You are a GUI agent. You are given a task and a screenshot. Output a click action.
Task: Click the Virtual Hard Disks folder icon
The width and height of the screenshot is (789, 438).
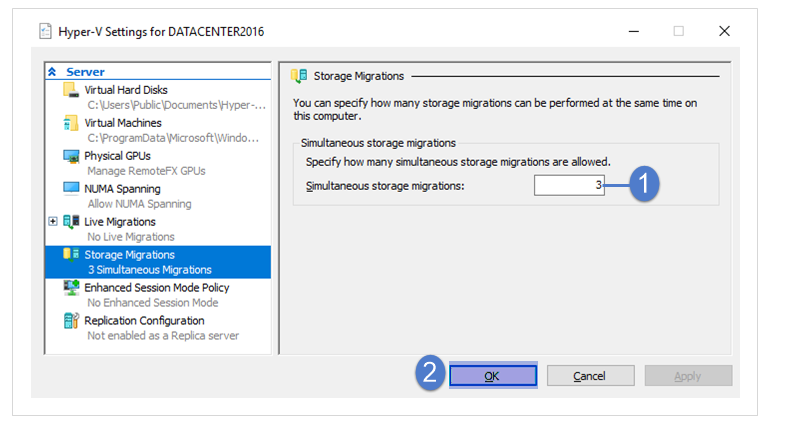pos(71,90)
